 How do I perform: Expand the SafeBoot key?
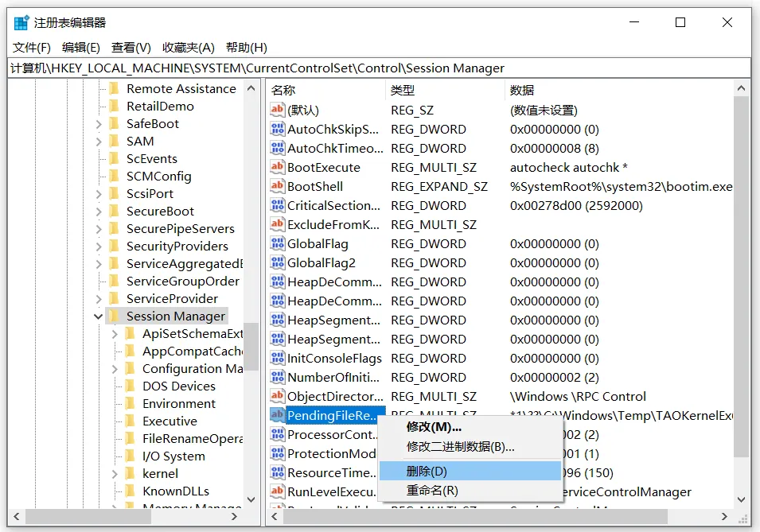pos(99,124)
